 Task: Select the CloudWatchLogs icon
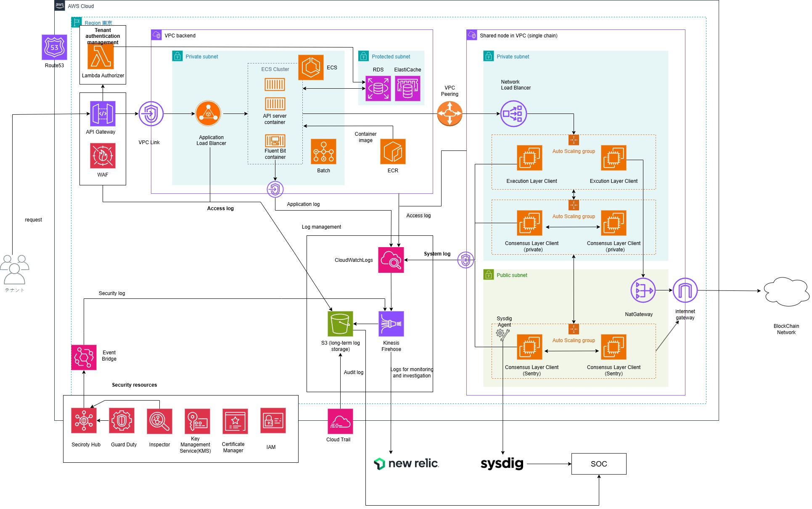pos(391,260)
